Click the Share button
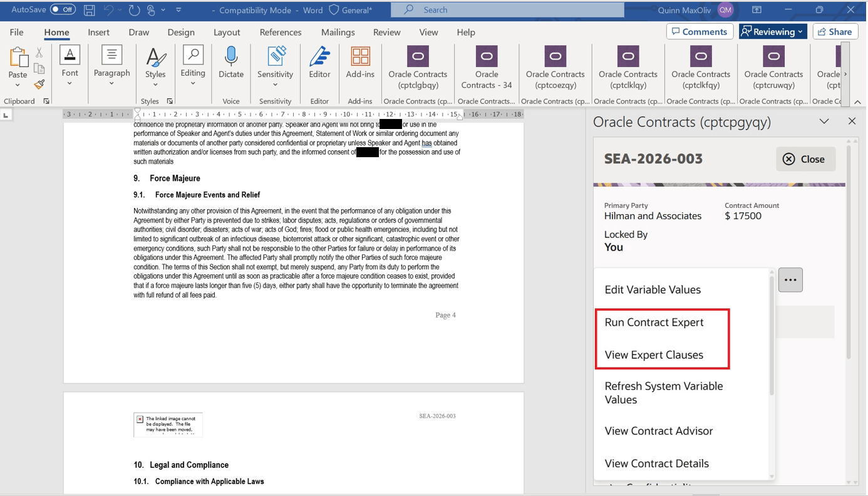This screenshot has width=868, height=496. click(x=835, y=32)
